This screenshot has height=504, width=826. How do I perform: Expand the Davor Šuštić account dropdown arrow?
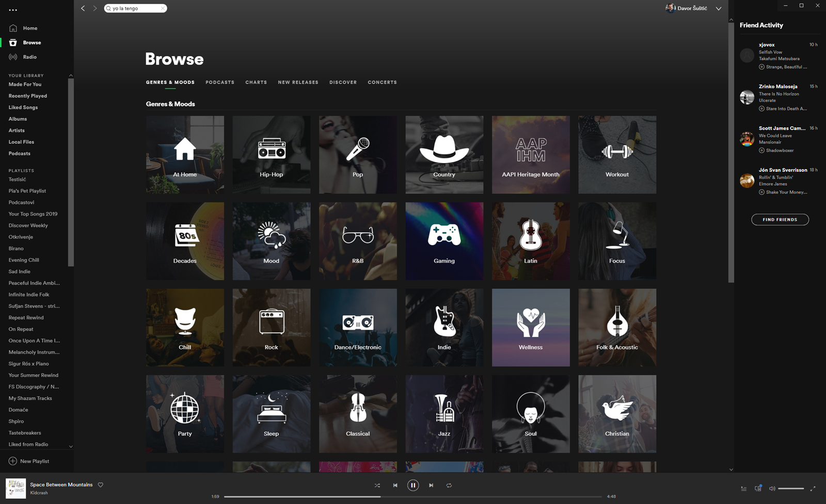(x=718, y=8)
